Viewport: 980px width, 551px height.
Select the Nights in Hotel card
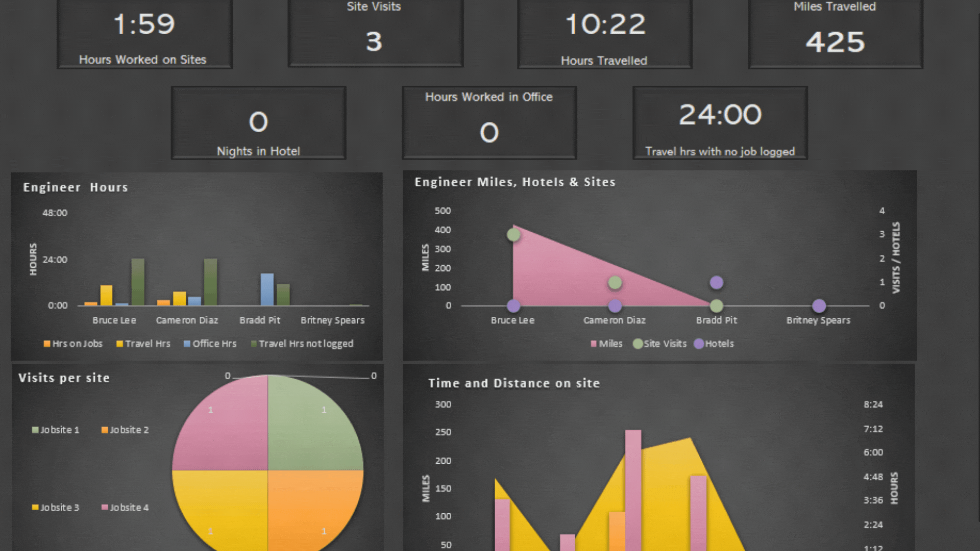259,123
